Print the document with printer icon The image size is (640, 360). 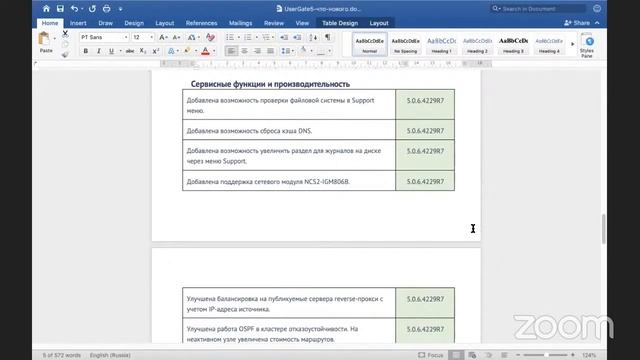pos(107,9)
